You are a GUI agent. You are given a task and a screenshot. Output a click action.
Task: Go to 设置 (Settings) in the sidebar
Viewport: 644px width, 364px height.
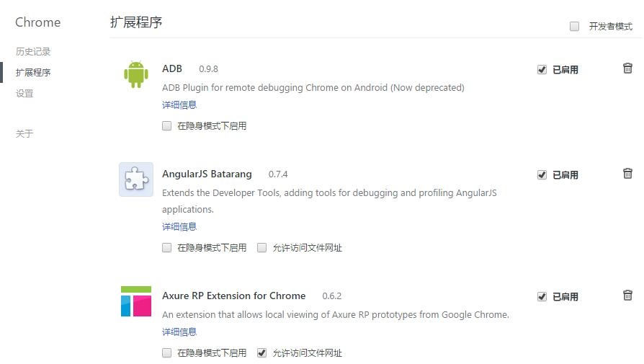pyautogui.click(x=24, y=94)
